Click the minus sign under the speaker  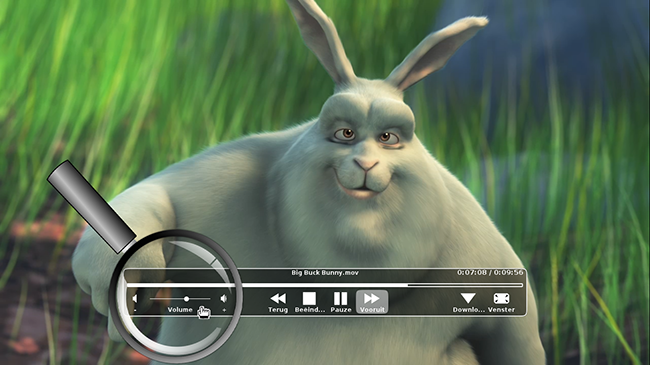point(135,310)
